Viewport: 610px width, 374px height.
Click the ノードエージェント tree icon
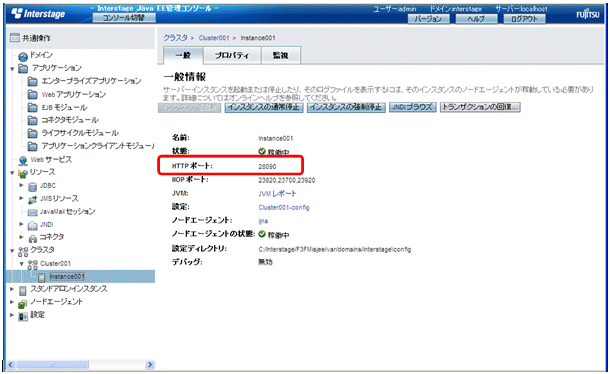coord(23,304)
